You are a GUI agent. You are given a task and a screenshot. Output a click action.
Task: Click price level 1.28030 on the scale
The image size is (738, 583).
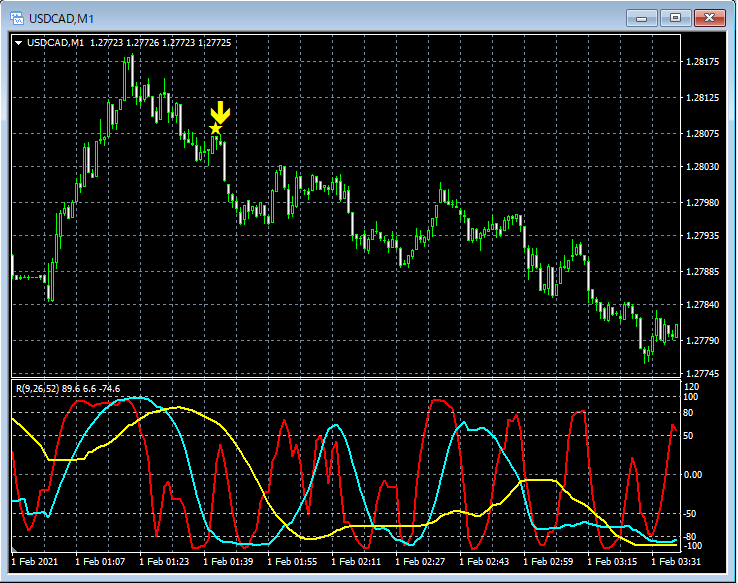pos(702,167)
